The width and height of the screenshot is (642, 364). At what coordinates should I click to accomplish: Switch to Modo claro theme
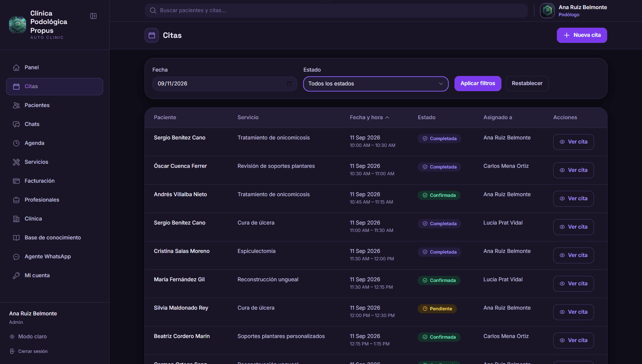[28, 337]
